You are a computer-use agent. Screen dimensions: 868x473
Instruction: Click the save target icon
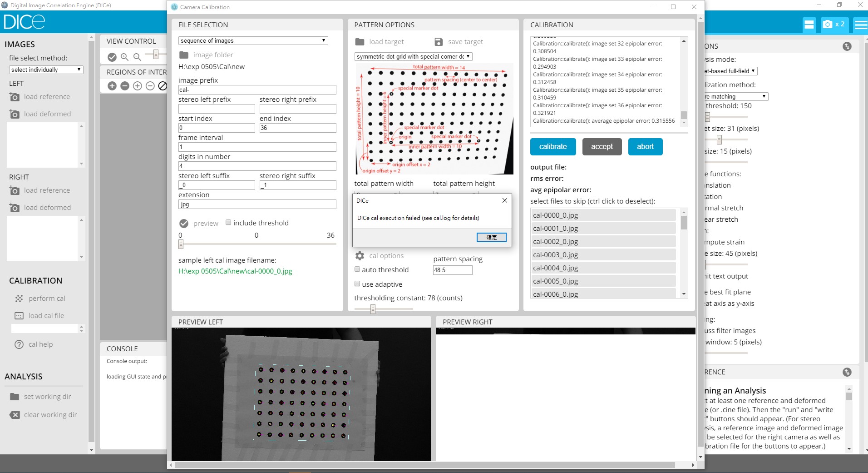click(438, 41)
